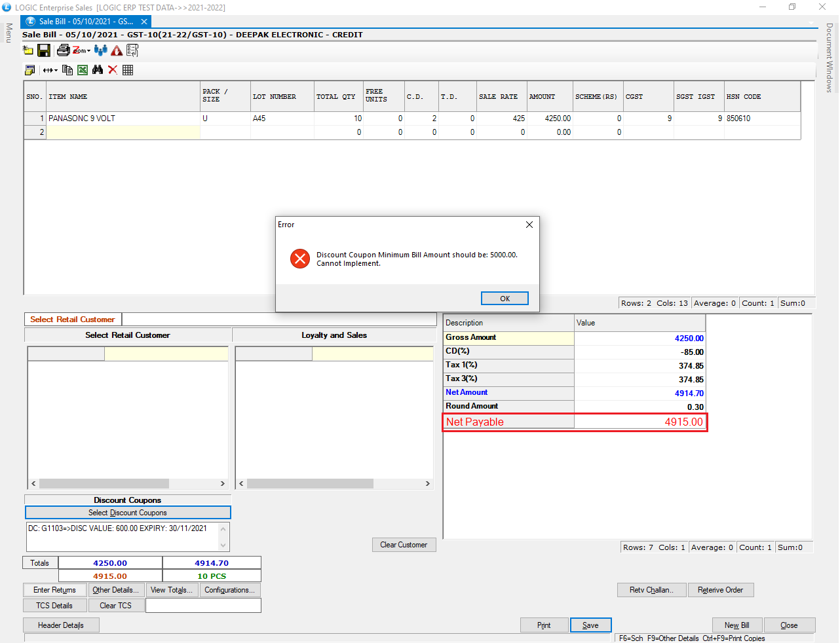840x643 pixels.
Task: Expand the Document Windows side panel
Action: [x=830, y=58]
